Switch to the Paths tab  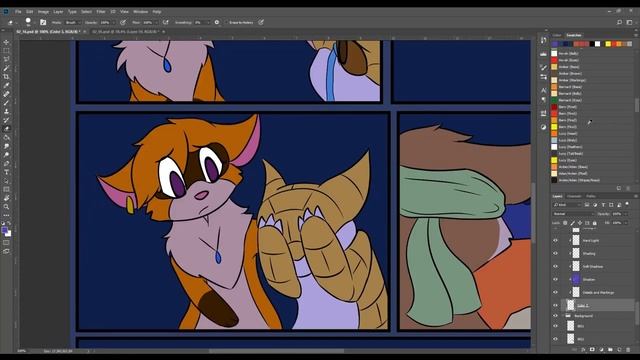click(x=591, y=196)
